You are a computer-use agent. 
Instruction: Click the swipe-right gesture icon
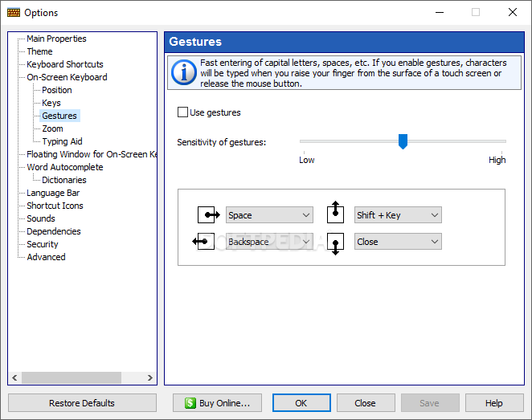209,214
